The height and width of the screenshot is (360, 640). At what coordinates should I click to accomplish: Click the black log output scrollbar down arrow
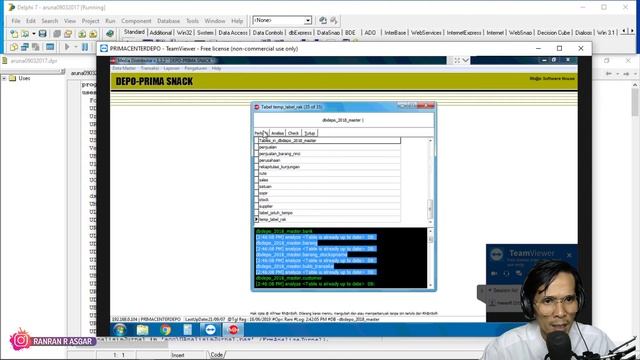[430, 285]
